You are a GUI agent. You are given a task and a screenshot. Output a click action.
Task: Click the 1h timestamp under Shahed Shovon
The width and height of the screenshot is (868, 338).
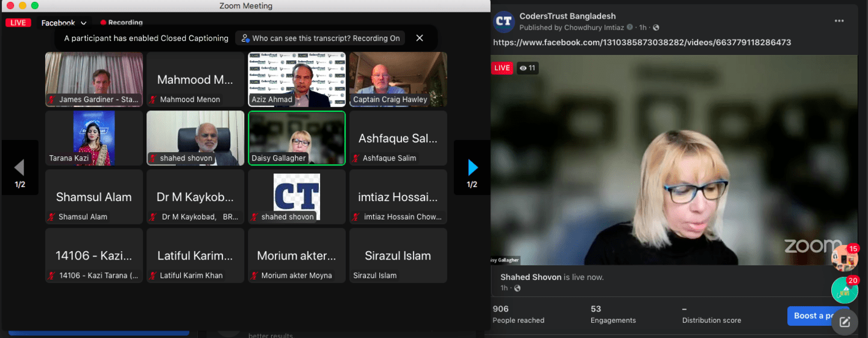point(504,288)
